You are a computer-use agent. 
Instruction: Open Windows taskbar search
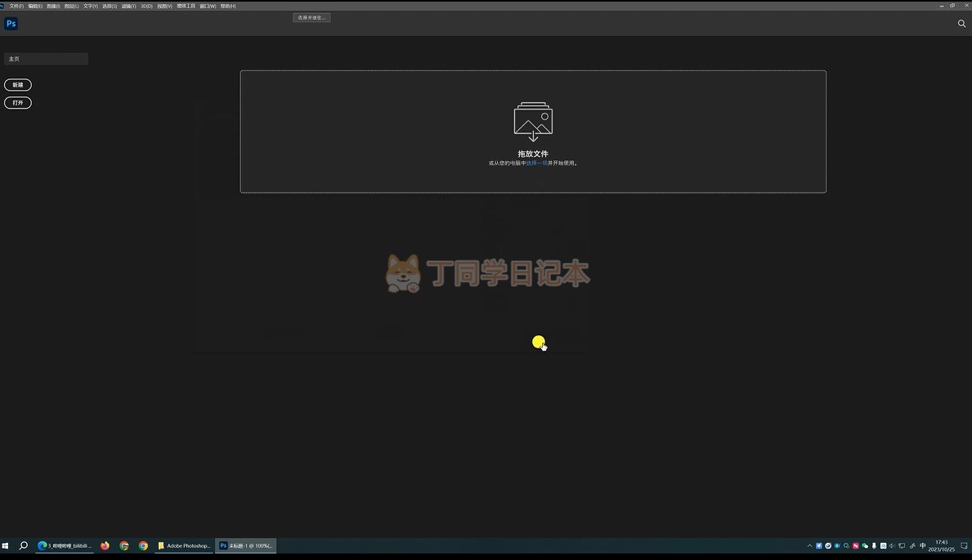[x=24, y=546]
